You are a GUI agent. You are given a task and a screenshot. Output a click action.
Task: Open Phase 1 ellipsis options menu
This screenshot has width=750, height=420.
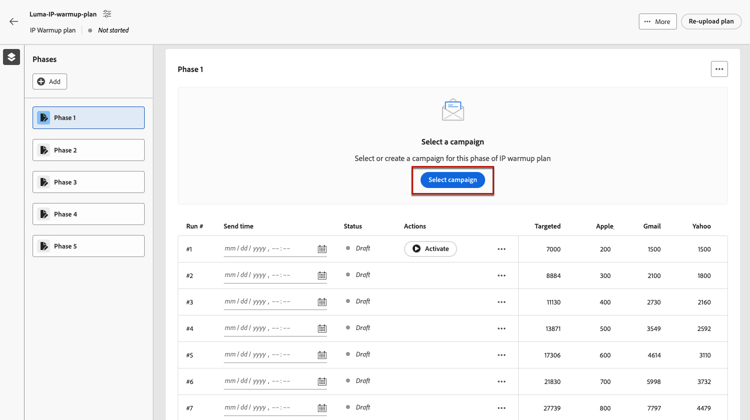pyautogui.click(x=719, y=69)
